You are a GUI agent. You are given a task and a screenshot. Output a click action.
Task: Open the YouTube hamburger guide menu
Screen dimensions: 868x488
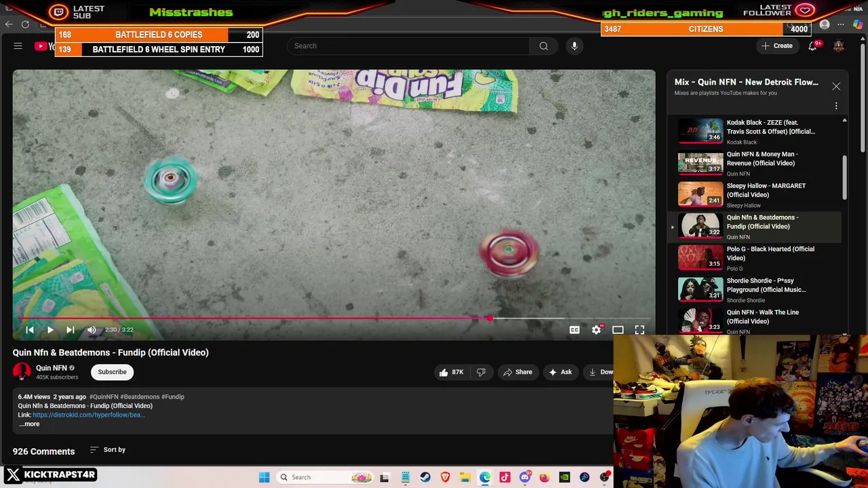18,46
